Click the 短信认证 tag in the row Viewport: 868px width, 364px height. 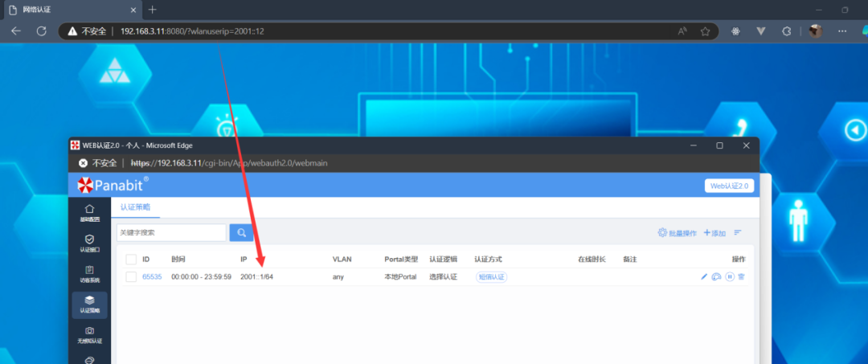pos(492,277)
